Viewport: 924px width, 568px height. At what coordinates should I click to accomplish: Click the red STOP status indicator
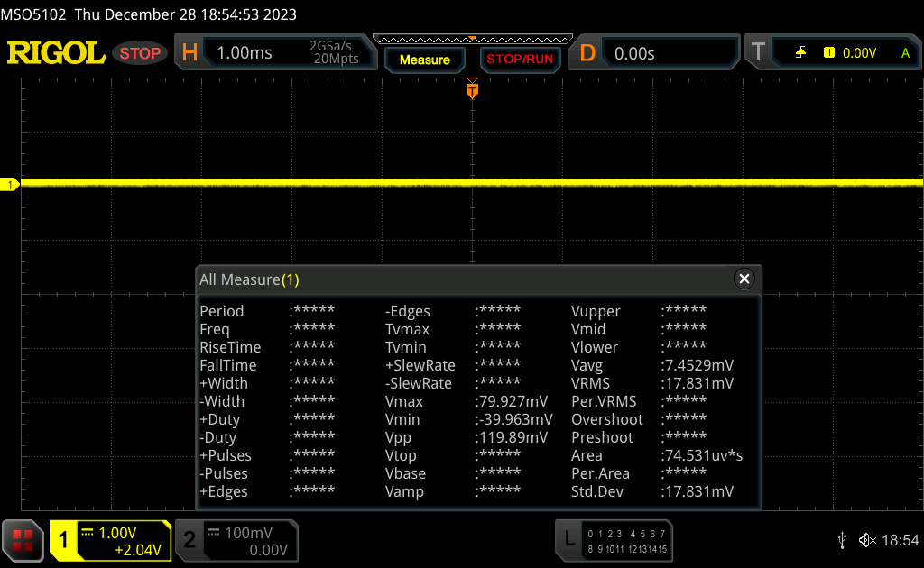point(140,53)
